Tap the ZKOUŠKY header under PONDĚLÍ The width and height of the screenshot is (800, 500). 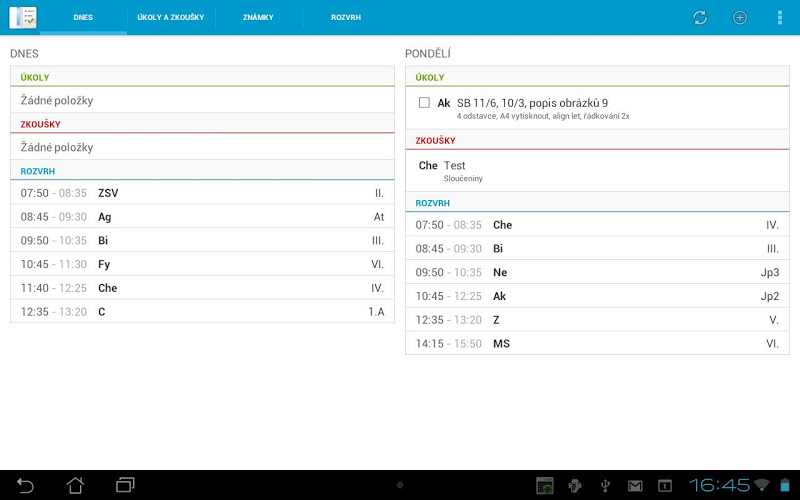tap(597, 140)
